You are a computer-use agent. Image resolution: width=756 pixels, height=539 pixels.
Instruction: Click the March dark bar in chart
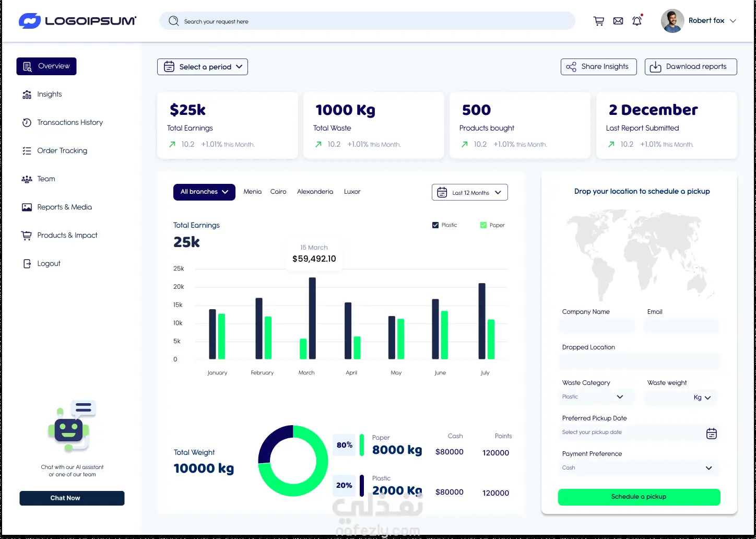312,318
